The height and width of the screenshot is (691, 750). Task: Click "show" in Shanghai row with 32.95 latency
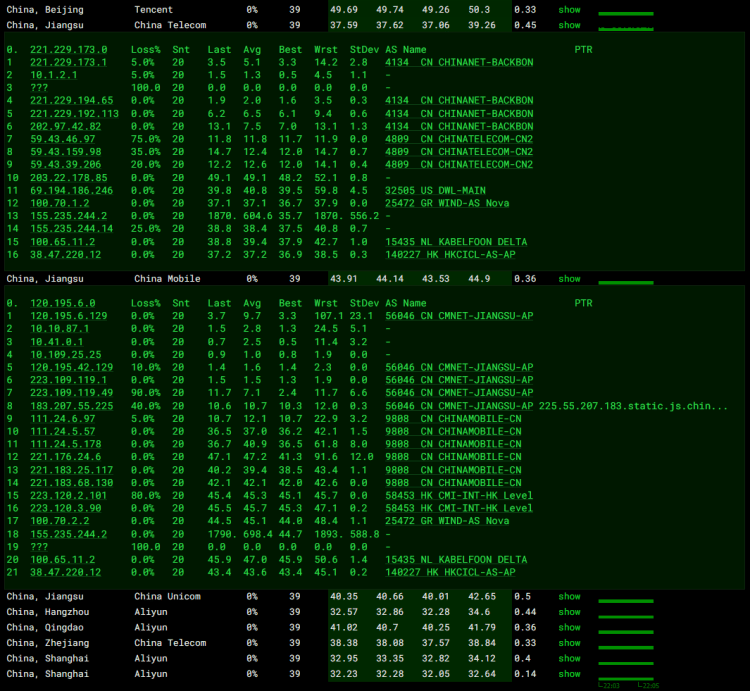pos(569,658)
